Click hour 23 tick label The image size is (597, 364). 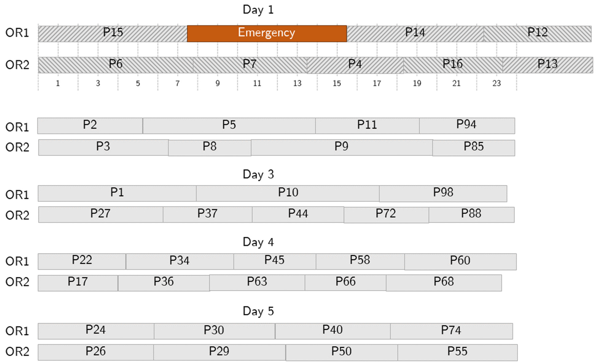[x=496, y=83]
